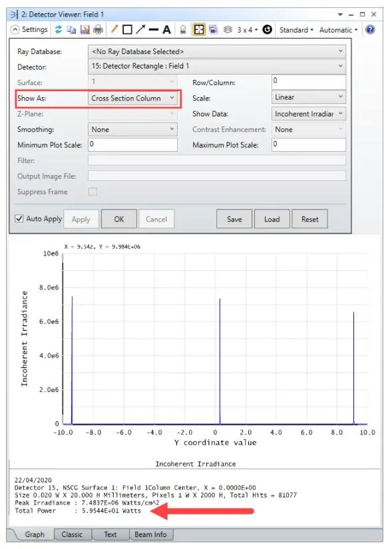Select the pencil annotate tool

click(114, 29)
